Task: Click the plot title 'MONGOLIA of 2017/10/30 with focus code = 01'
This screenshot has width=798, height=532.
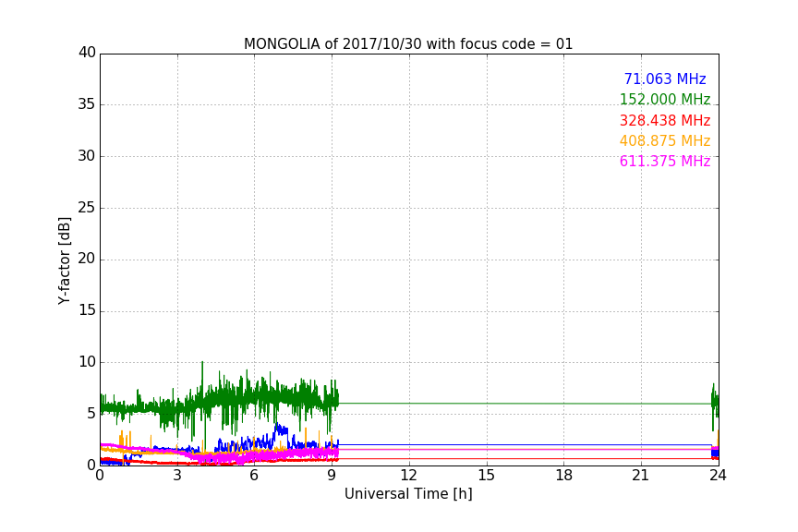Action: coord(408,43)
